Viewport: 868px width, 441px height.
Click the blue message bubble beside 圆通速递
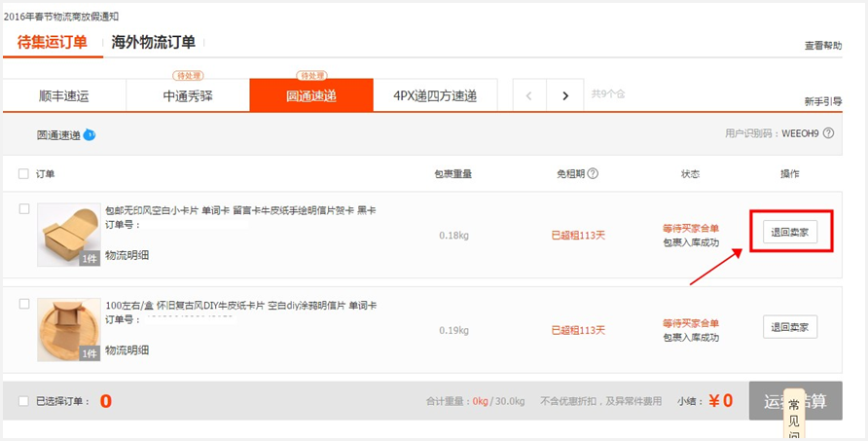click(90, 134)
